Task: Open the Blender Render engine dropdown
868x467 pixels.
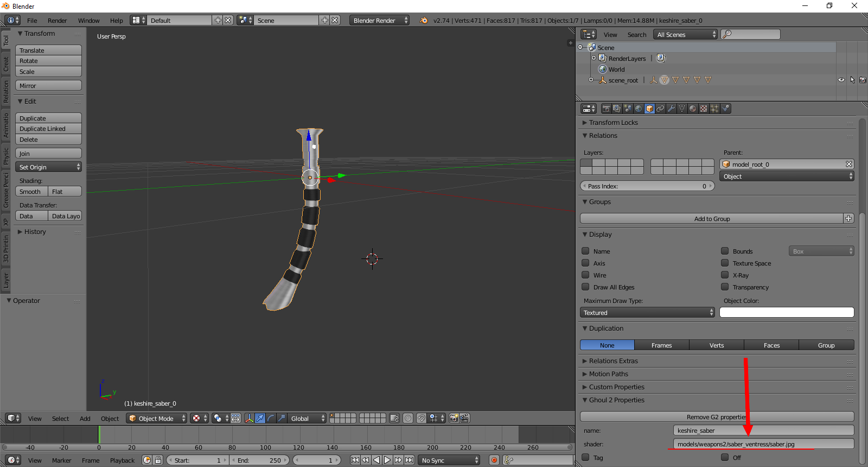Action: point(380,20)
